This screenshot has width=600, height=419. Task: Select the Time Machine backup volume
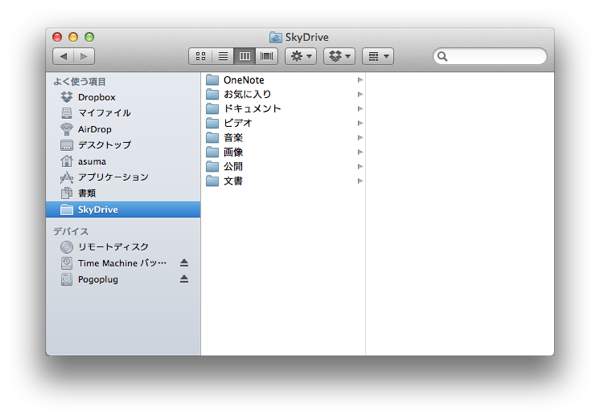(x=123, y=263)
